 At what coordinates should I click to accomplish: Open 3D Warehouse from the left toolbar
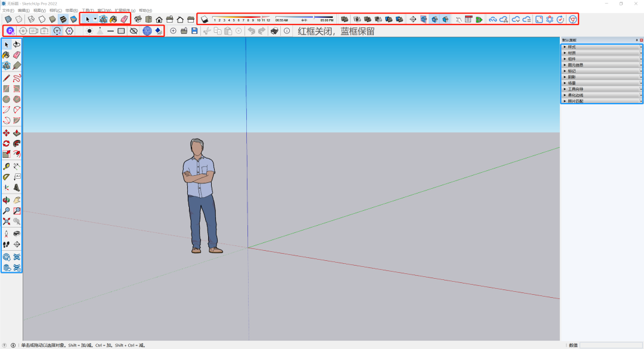pos(6,257)
